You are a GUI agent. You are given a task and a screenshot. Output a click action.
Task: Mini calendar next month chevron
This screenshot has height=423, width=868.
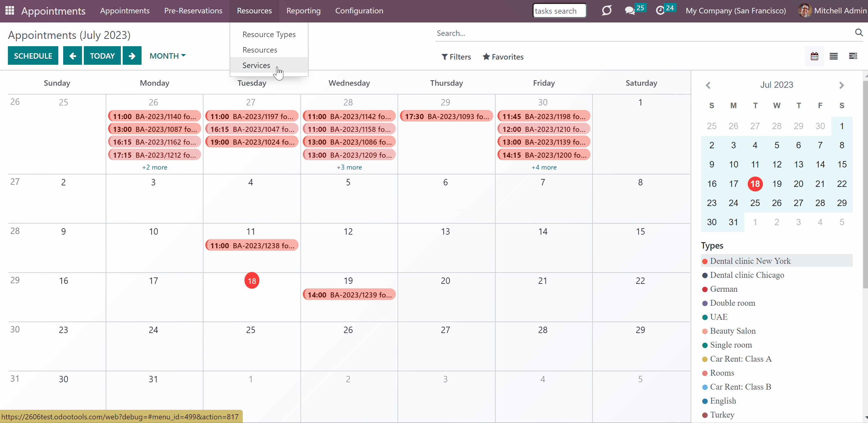[x=841, y=85]
